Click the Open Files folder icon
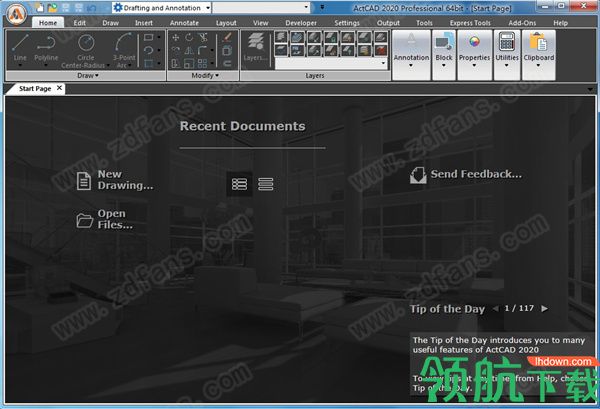The image size is (600, 409). click(85, 220)
